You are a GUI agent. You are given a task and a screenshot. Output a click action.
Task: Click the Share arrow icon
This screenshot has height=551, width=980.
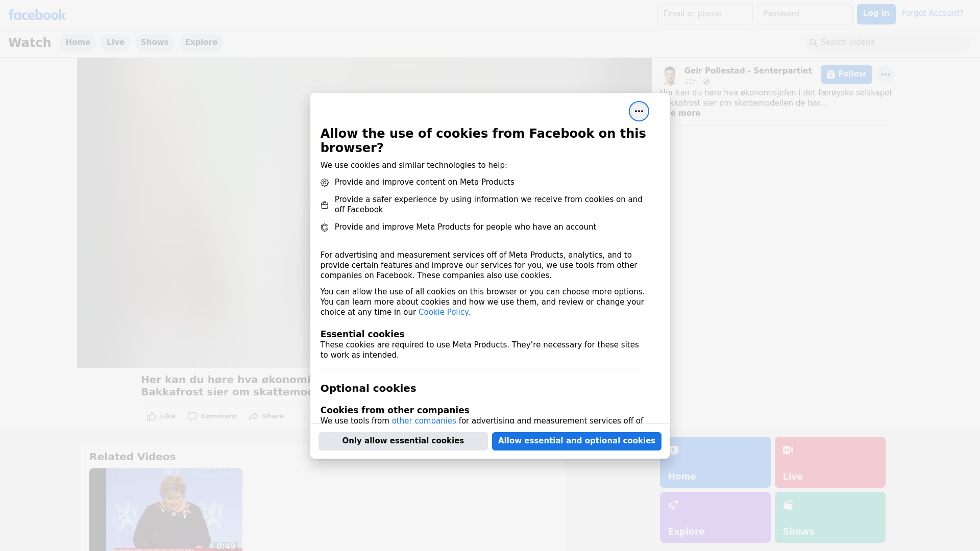[x=254, y=416]
